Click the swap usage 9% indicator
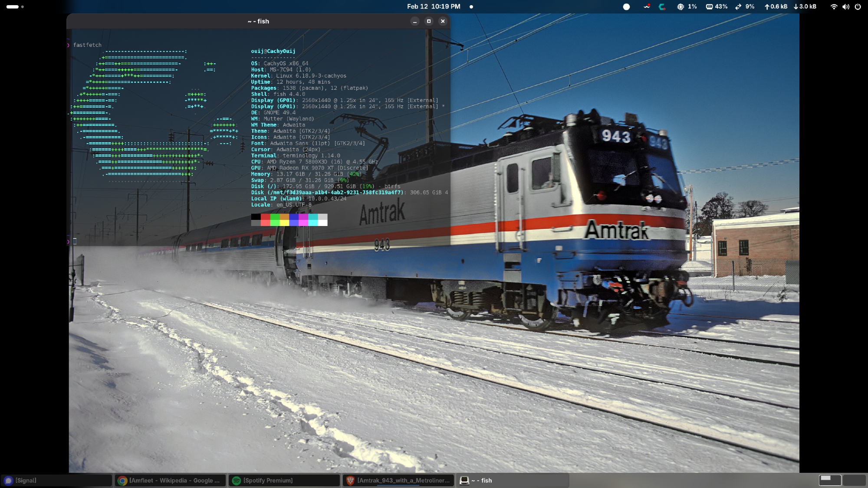Viewport: 868px width, 488px height. [745, 7]
